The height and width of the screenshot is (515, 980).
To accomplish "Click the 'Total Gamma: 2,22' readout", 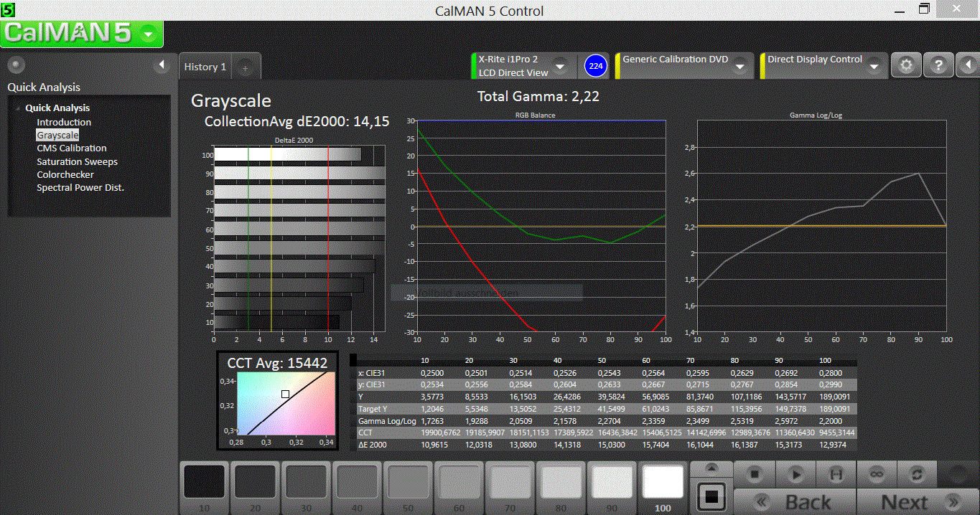I will click(538, 96).
